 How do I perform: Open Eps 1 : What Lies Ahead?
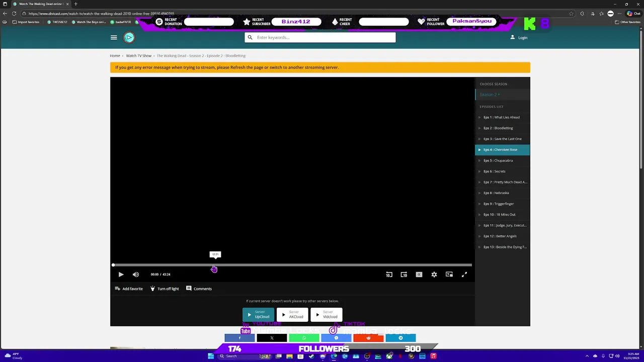click(502, 117)
